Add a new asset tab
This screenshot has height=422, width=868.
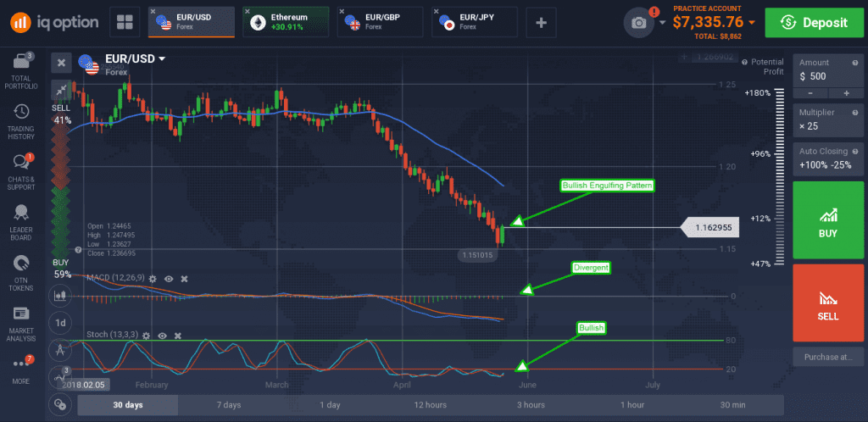pos(541,22)
